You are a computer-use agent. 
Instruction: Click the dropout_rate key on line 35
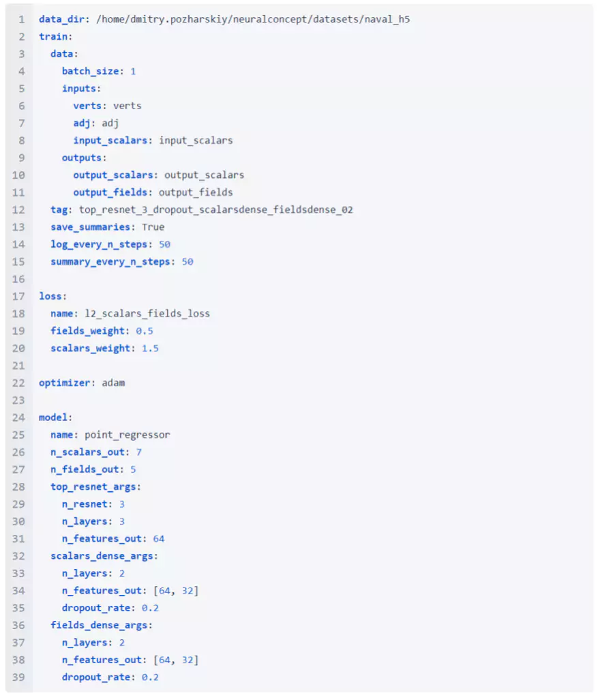click(x=96, y=609)
